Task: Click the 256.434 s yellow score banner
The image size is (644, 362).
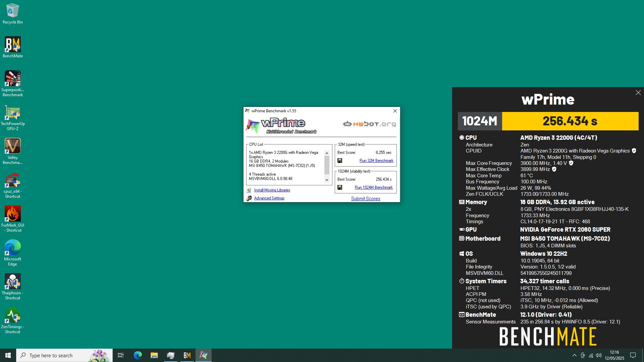Action: [570, 121]
